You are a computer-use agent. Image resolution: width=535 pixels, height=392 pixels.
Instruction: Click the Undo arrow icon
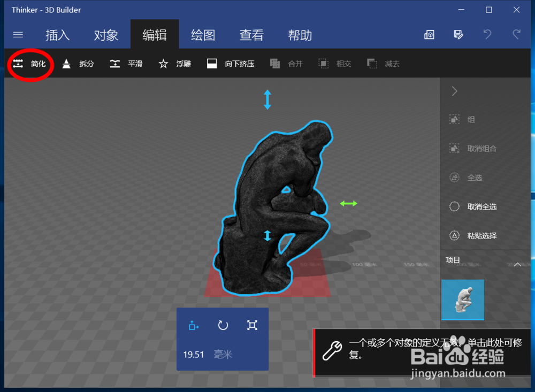[x=487, y=34]
